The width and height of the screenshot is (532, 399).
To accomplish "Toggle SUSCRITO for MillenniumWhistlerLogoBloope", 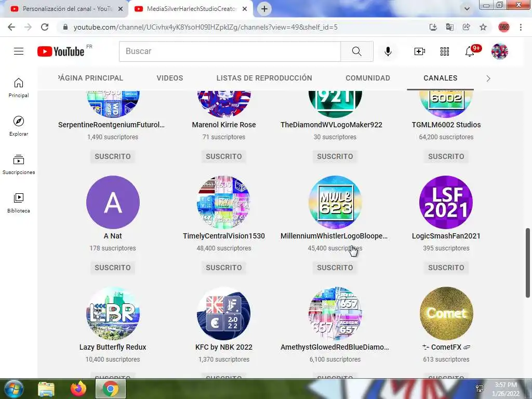I will pos(335,268).
